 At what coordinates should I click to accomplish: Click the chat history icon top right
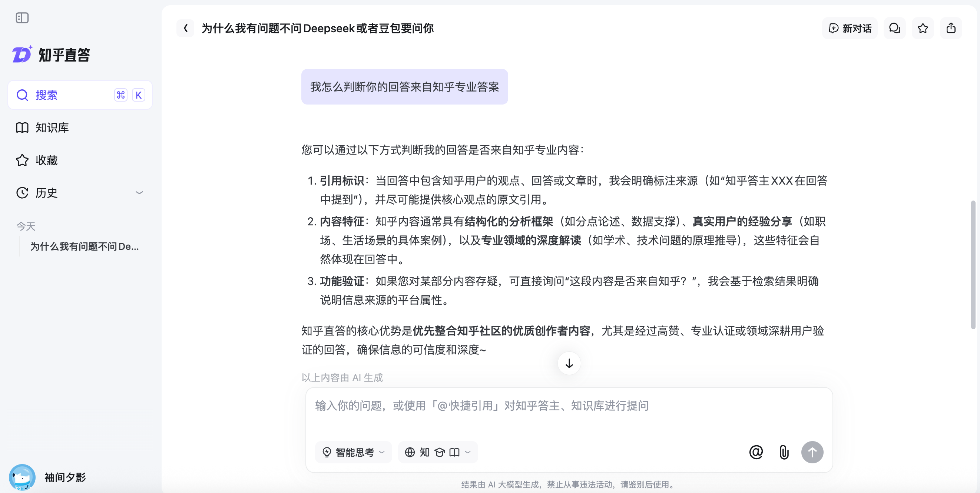pos(894,28)
